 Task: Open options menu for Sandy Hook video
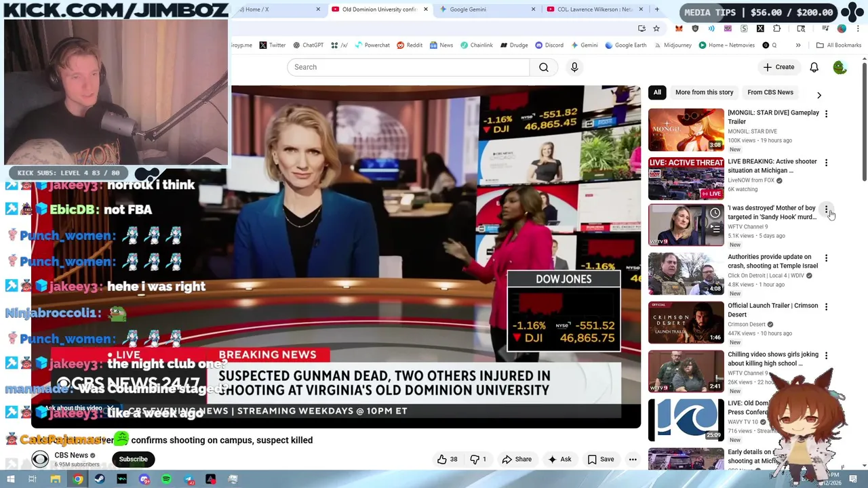[x=826, y=209]
